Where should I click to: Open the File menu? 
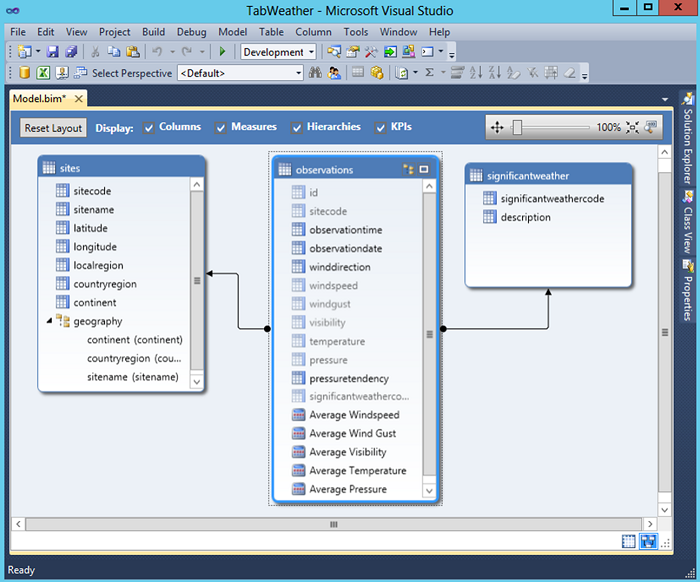[x=18, y=32]
